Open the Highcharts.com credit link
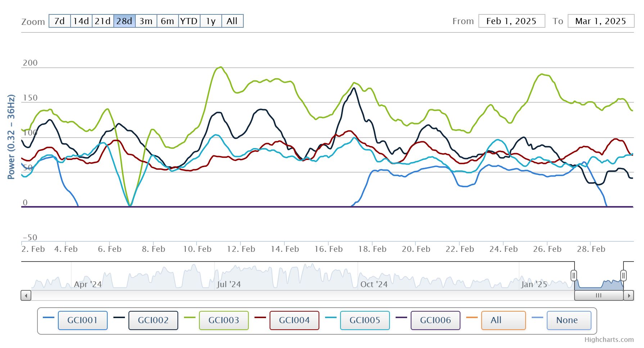The width and height of the screenshot is (644, 348). coord(609,340)
